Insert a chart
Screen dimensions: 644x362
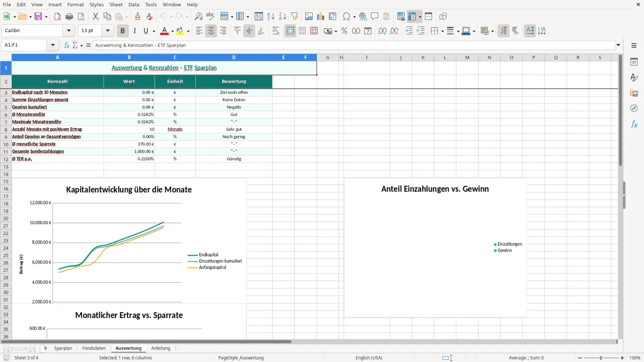point(321,17)
